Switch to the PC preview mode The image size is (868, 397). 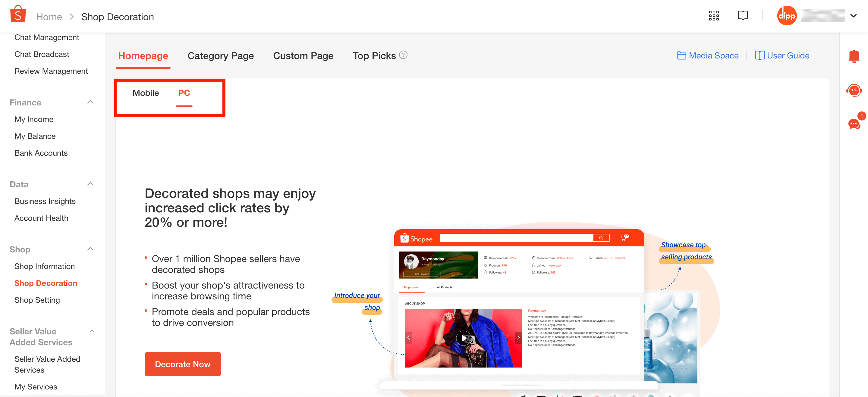[x=184, y=93]
